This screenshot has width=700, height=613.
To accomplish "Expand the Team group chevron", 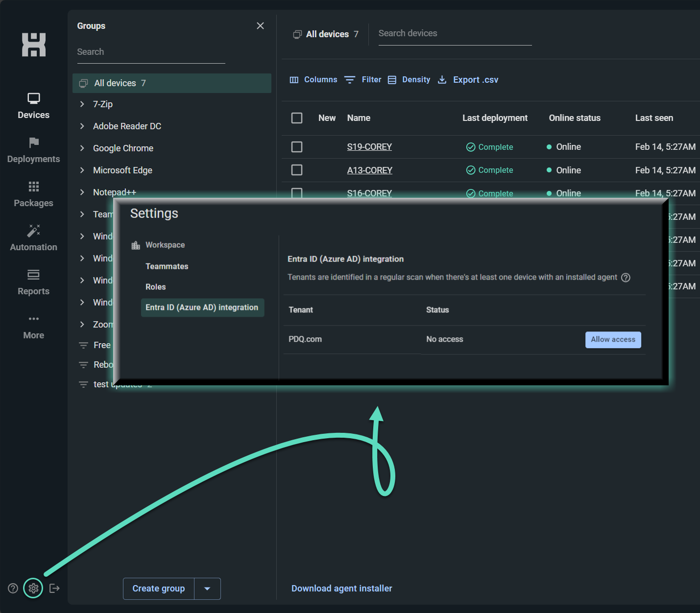I will [82, 214].
